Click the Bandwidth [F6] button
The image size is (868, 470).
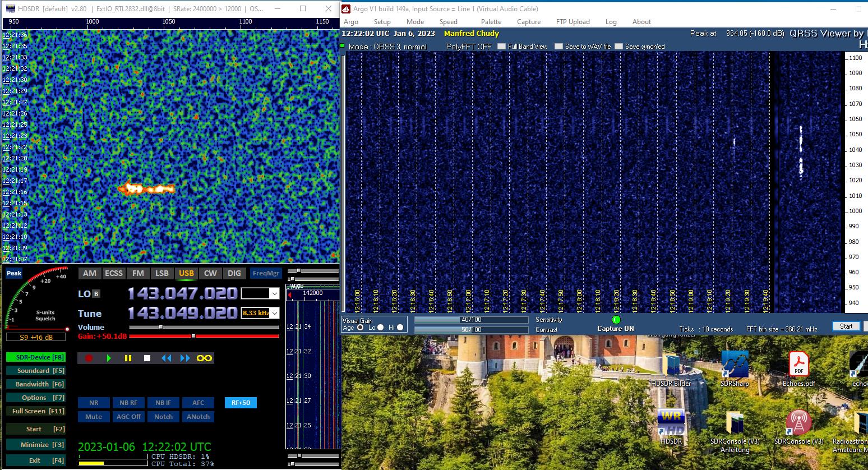pyautogui.click(x=36, y=384)
